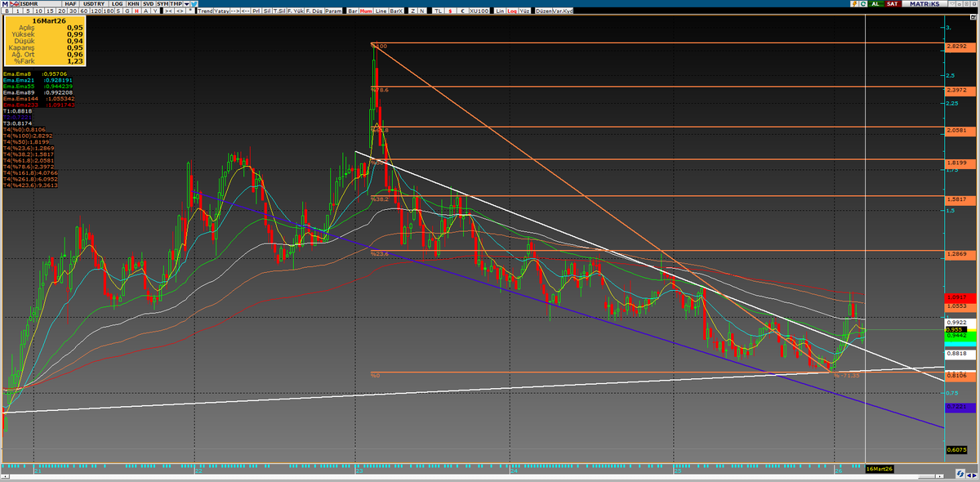Viewport: 980px width, 482px height.
Task: Select the 15 minute period
Action: (50, 11)
